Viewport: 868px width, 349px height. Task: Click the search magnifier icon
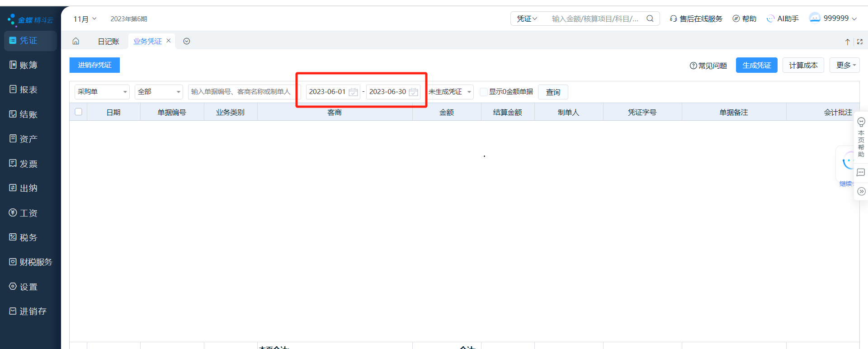point(650,19)
